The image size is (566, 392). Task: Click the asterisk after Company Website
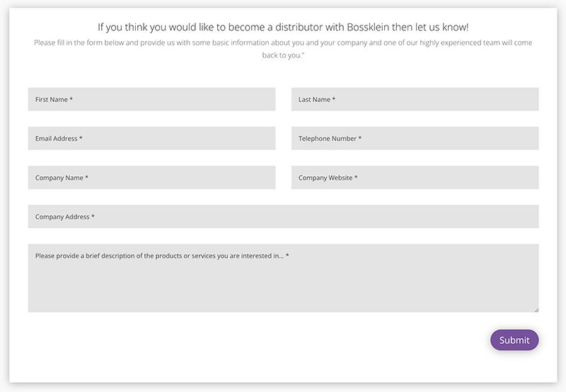pos(356,177)
